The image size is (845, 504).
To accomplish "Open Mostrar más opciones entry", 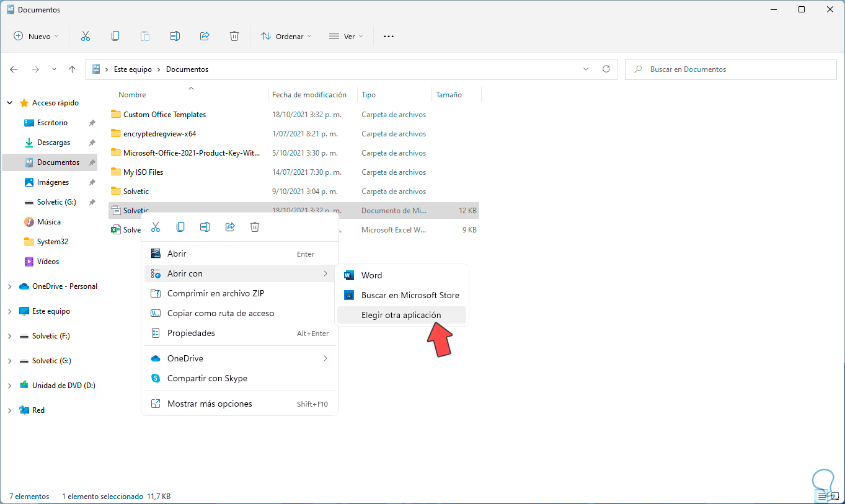I will [x=241, y=404].
